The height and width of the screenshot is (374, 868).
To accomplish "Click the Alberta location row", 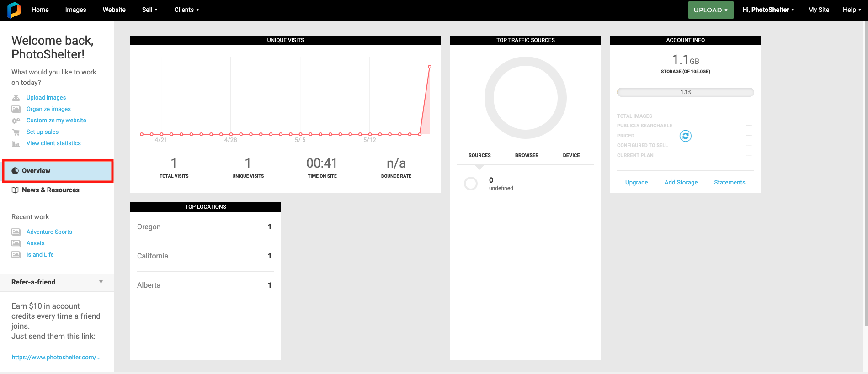I will click(206, 285).
